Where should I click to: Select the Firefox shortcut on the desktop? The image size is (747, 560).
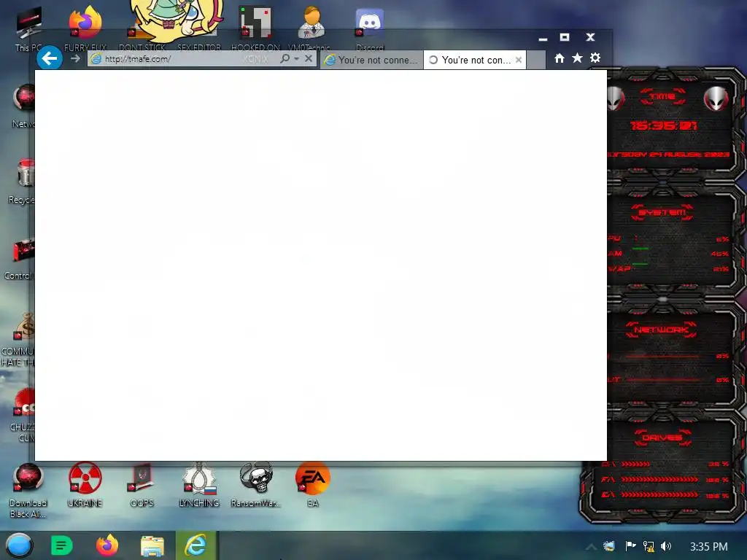click(x=85, y=28)
